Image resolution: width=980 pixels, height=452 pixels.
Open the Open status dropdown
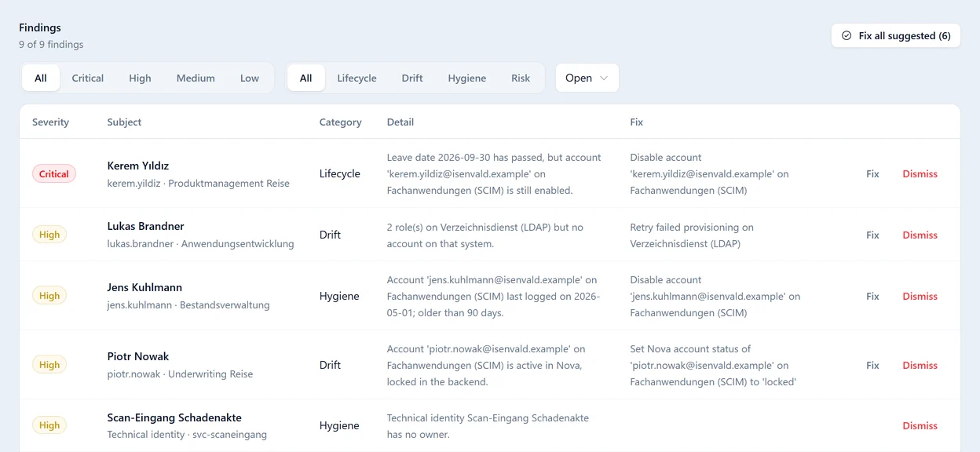[587, 78]
